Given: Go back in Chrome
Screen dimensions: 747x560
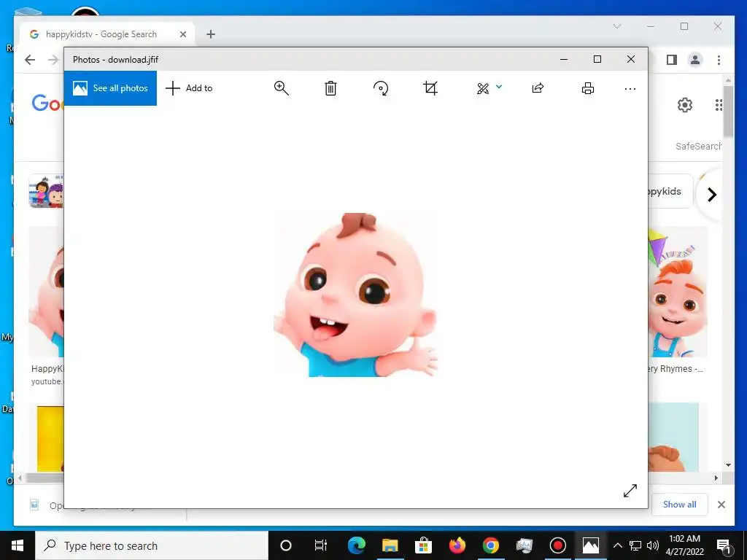Looking at the screenshot, I should coord(30,60).
